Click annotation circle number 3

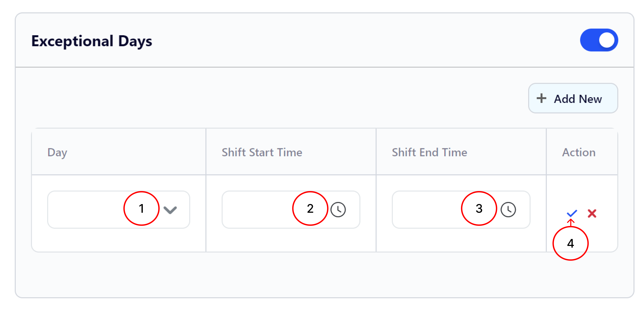(479, 208)
